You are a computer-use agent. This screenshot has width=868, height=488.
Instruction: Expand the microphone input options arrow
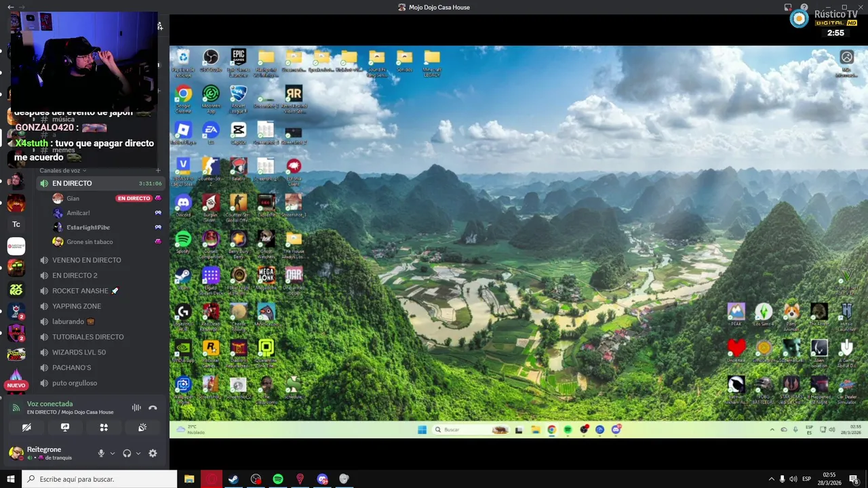pos(112,453)
